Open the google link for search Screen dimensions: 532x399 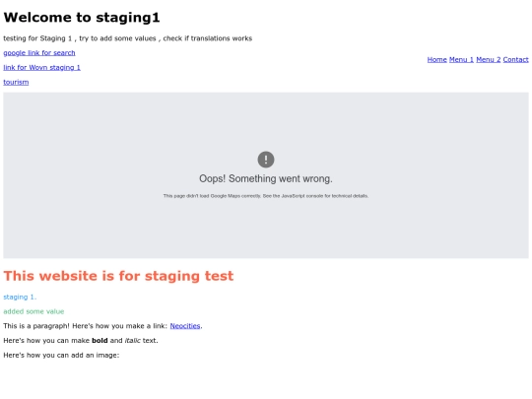(x=39, y=53)
